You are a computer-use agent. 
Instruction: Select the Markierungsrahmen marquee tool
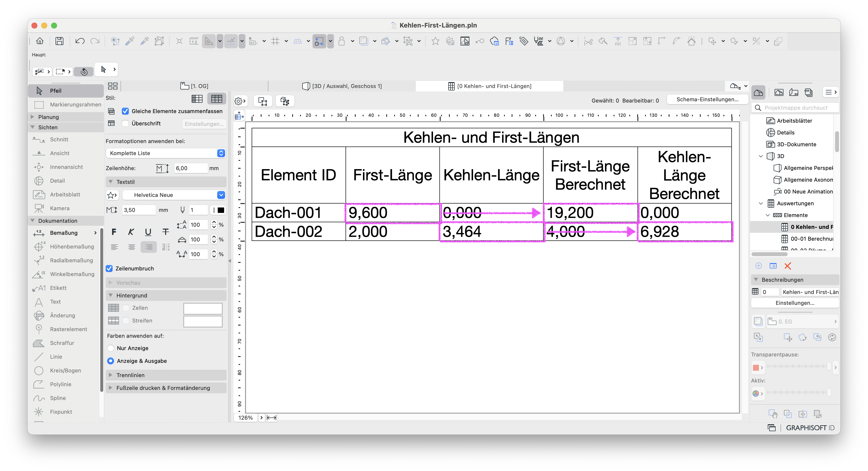(x=66, y=104)
